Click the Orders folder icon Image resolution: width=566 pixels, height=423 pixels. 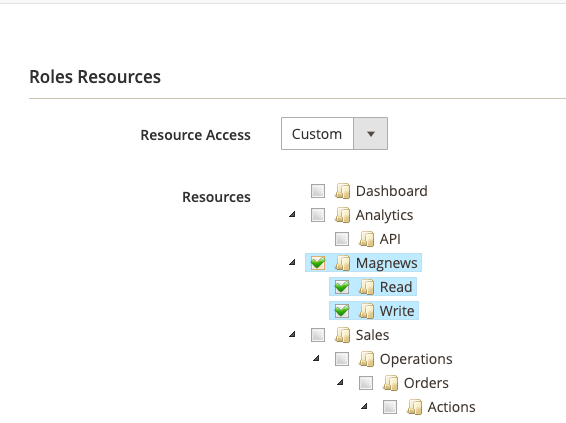(391, 383)
